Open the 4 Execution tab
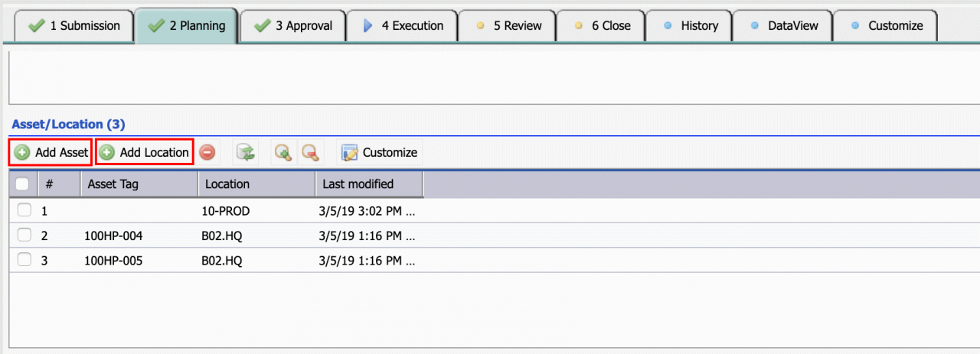The image size is (980, 354). click(402, 25)
